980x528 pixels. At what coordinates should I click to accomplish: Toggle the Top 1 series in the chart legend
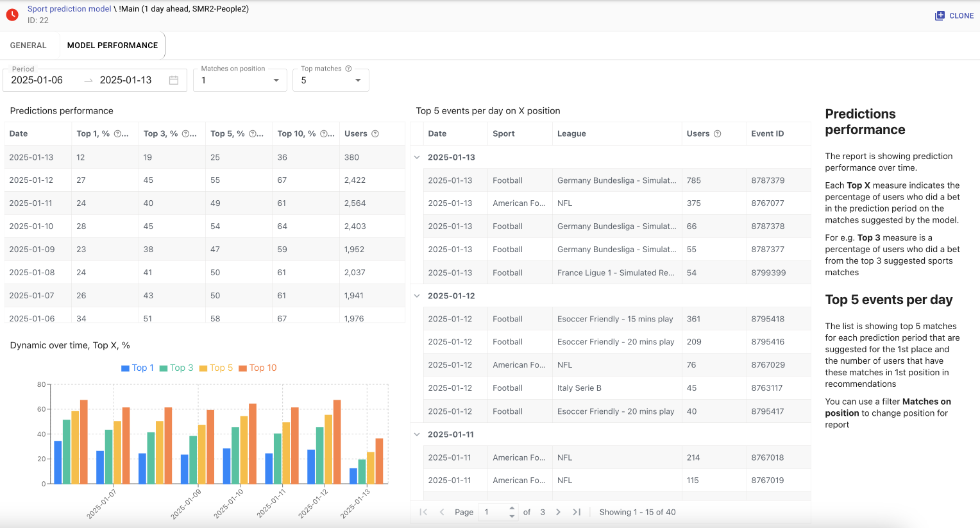click(138, 368)
